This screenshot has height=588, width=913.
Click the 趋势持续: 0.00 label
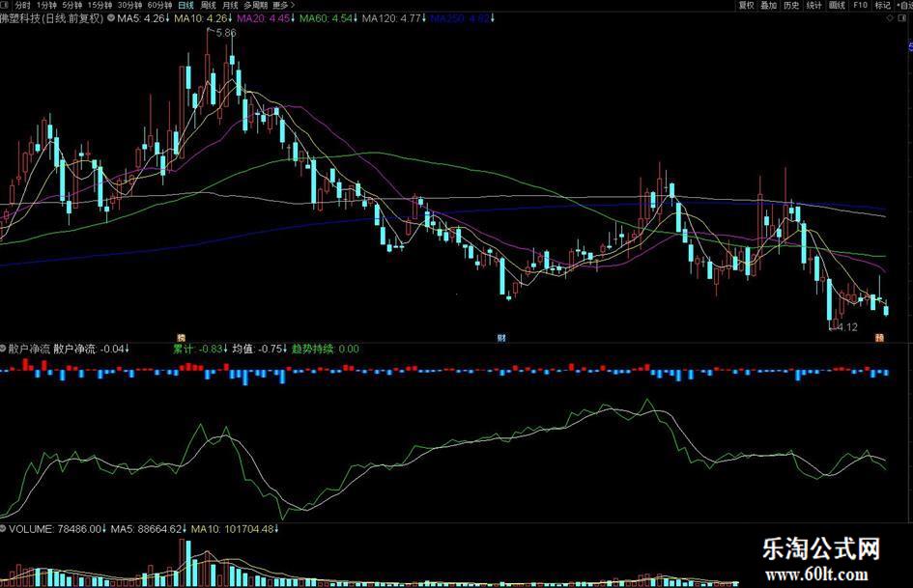click(x=326, y=349)
